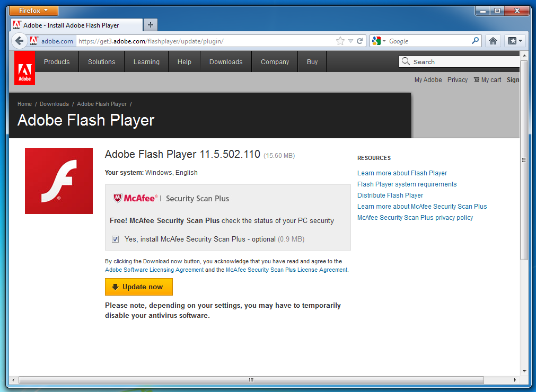
Task: Open McAfee Security Scan Plus privacy policy link
Action: 415,218
